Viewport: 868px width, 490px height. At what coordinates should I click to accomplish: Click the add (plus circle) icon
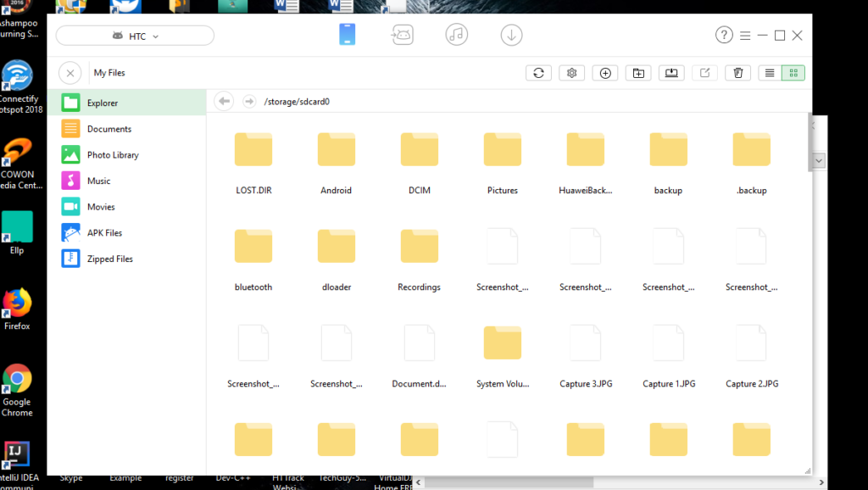click(605, 73)
